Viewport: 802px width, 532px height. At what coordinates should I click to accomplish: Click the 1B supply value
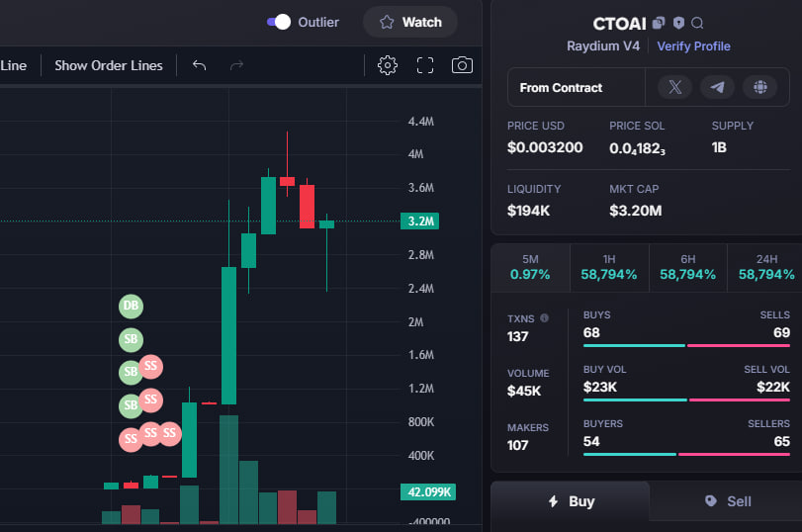point(719,147)
